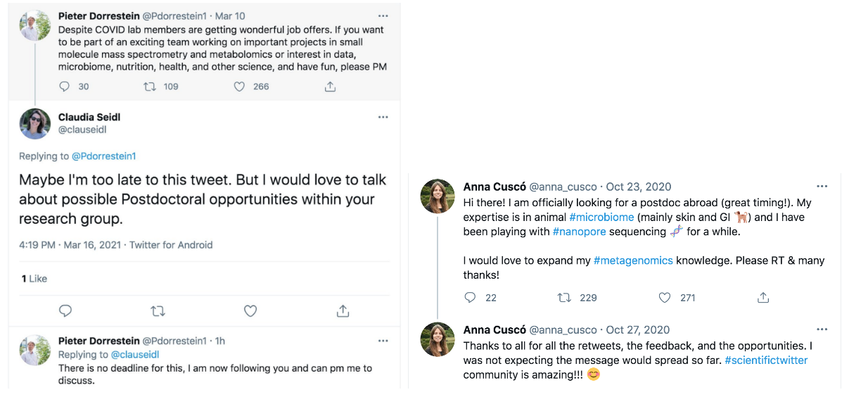Open more options on Pieter's Mar 10 tweet
This screenshot has height=397, width=868.
point(383,15)
